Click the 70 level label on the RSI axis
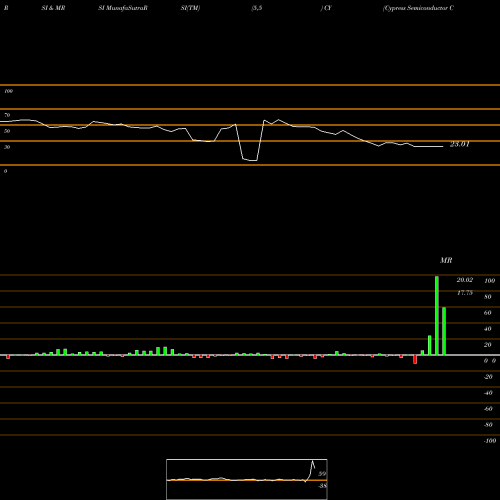The image size is (500, 500). point(7,115)
